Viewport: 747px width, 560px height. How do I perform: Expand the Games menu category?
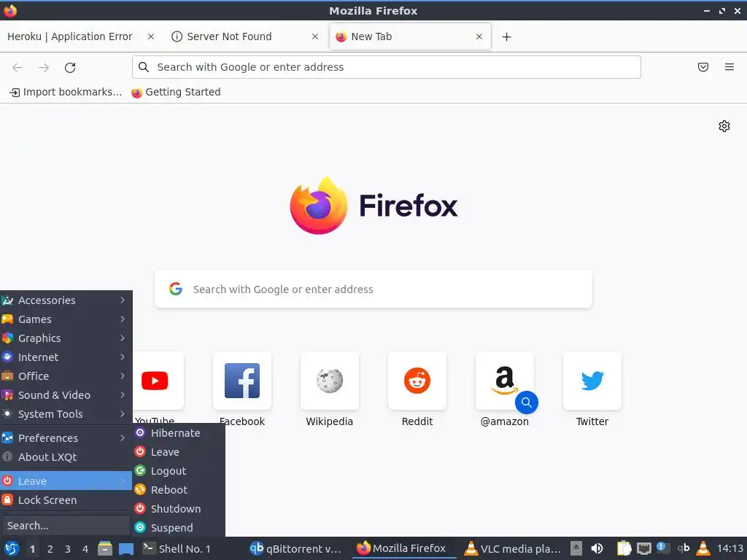click(66, 319)
